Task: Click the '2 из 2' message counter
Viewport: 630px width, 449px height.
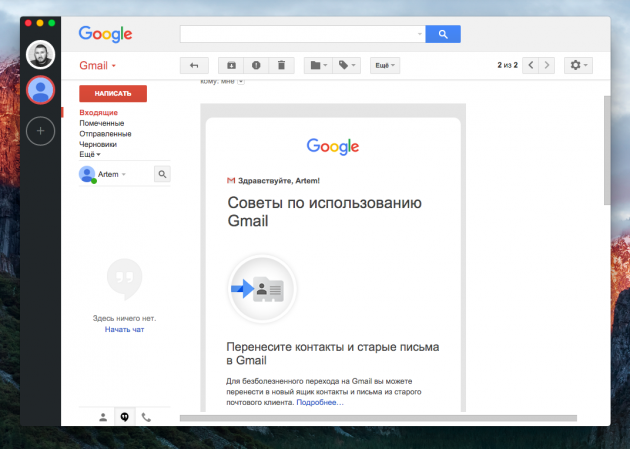Action: click(507, 65)
